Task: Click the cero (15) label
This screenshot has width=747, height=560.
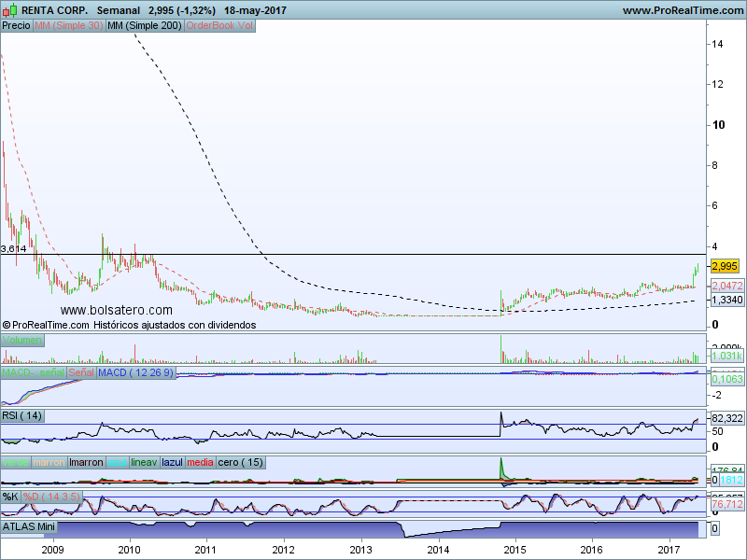Action: click(241, 462)
